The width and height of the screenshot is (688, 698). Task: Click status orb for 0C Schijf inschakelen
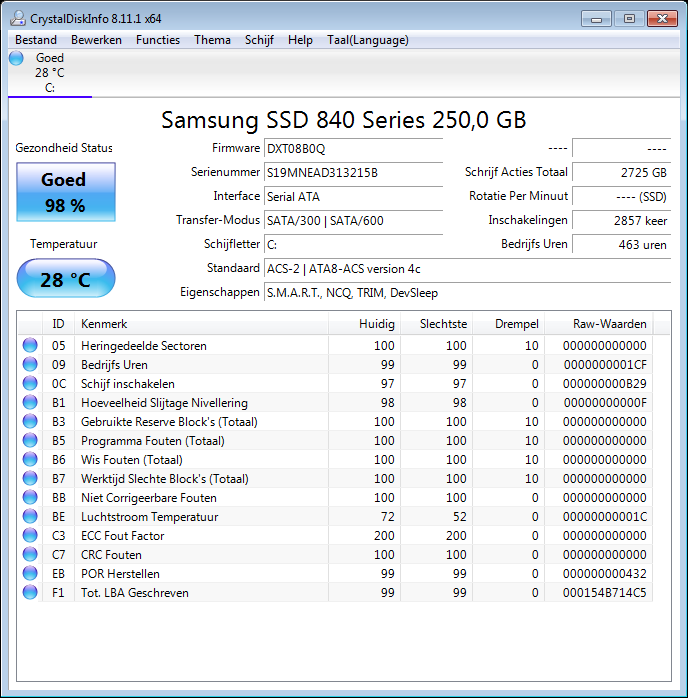30,383
